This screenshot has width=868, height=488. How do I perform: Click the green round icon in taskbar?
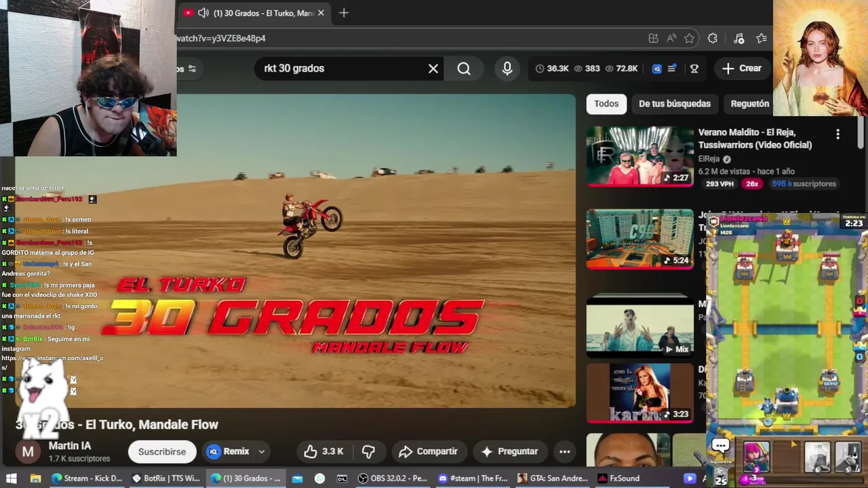[x=319, y=479]
